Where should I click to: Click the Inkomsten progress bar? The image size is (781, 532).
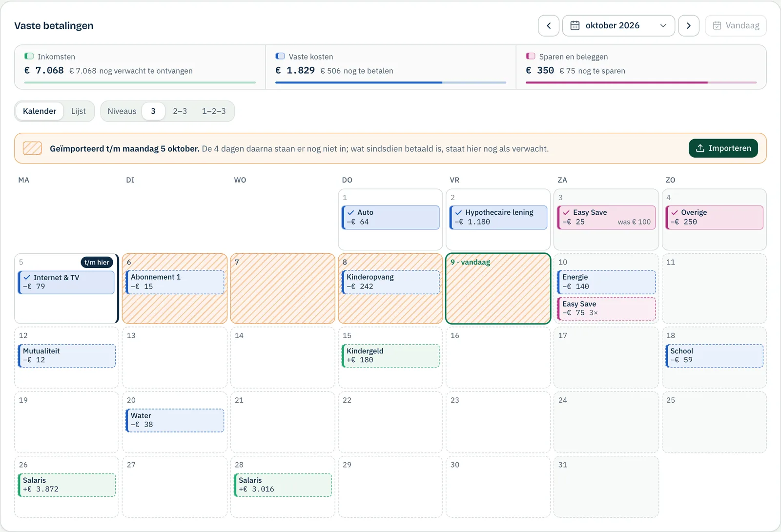140,82
